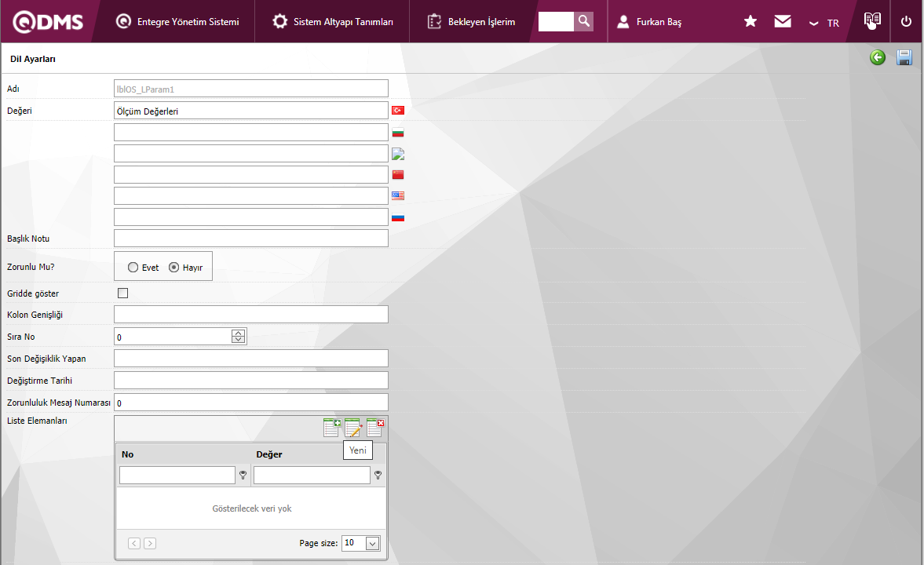Click the Ölçüm Değerleri value field
Viewport: 924px width, 565px height.
click(x=251, y=111)
